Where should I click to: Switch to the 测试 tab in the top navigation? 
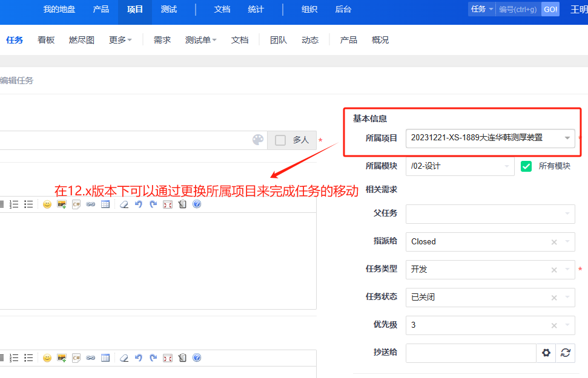click(x=169, y=10)
